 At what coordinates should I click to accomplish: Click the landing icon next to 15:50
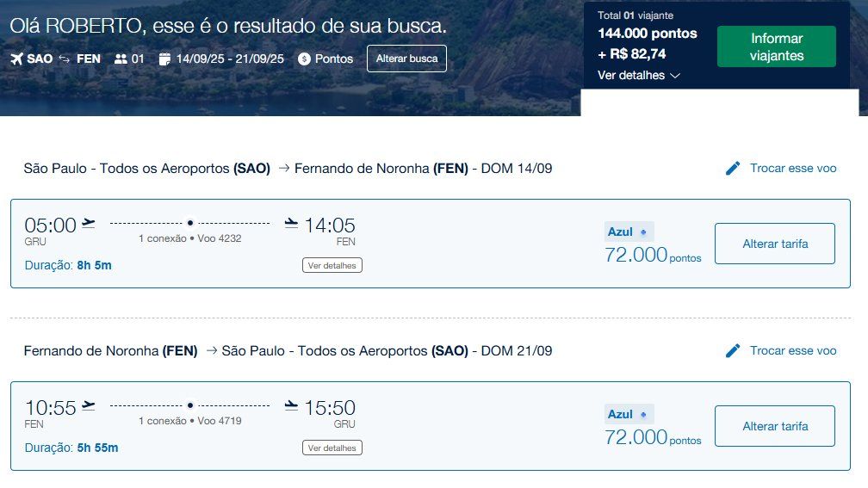pyautogui.click(x=291, y=405)
